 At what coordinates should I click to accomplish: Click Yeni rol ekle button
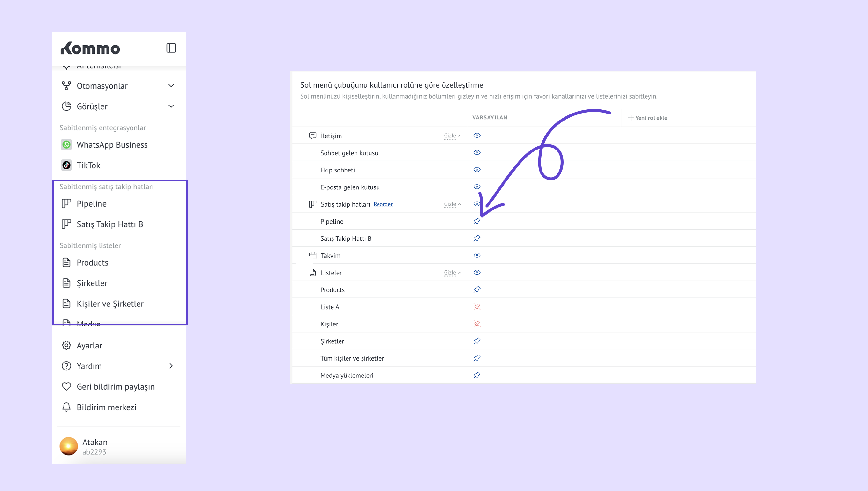(647, 118)
